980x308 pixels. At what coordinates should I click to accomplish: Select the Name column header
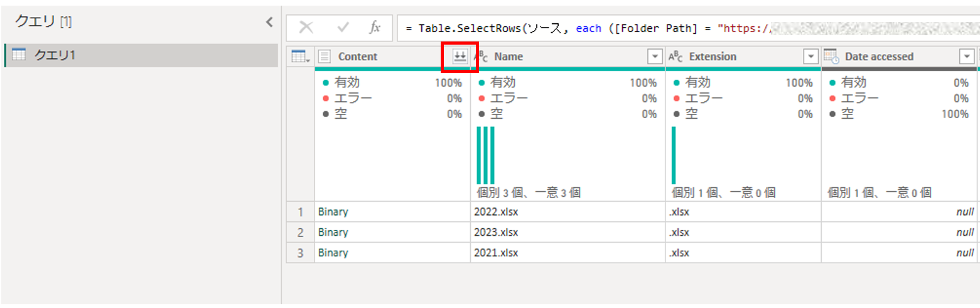(x=568, y=57)
